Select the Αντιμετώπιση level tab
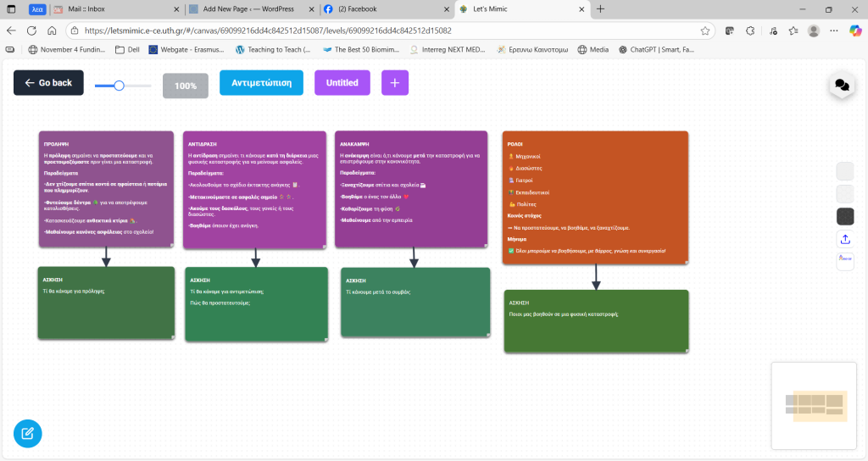Viewport: 868px width, 461px height. tap(261, 83)
